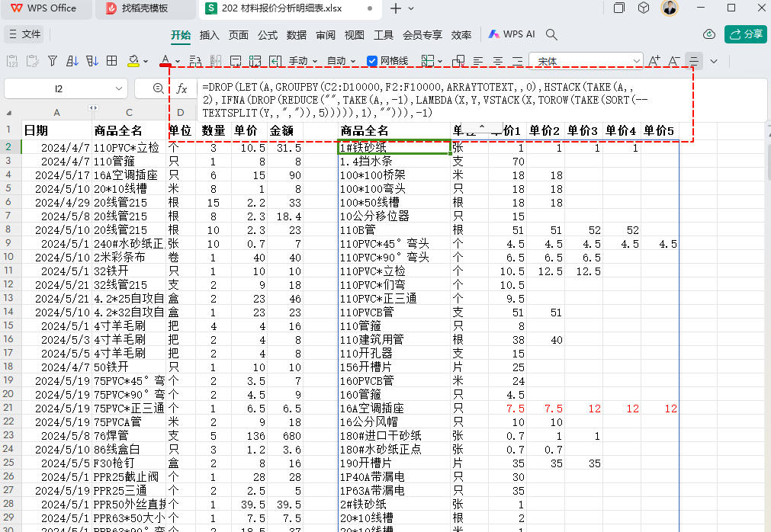Open the fill color dropdown arrow

[x=146, y=62]
